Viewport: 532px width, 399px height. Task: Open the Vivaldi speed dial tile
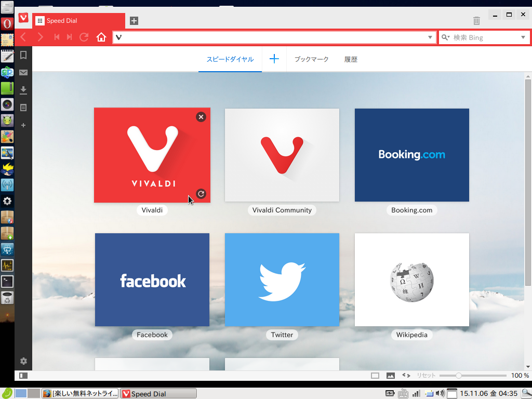click(152, 155)
